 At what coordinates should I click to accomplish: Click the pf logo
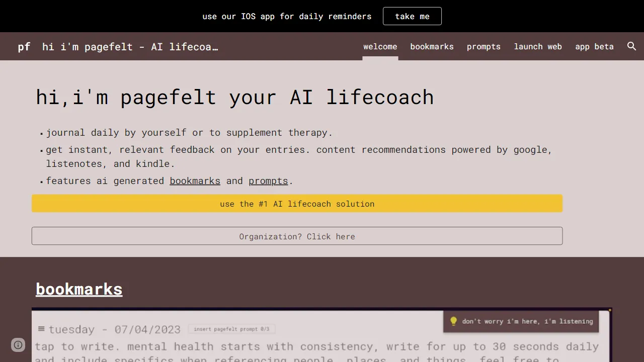[24, 47]
